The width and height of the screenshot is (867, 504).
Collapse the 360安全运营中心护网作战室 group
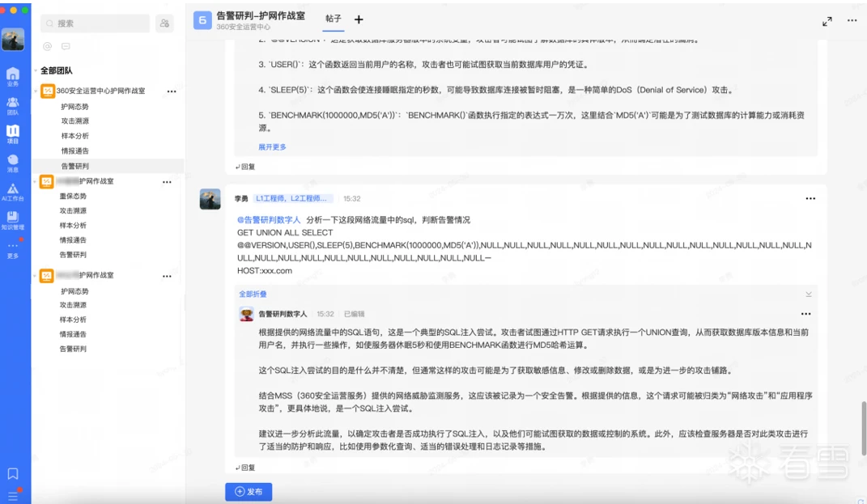point(36,91)
